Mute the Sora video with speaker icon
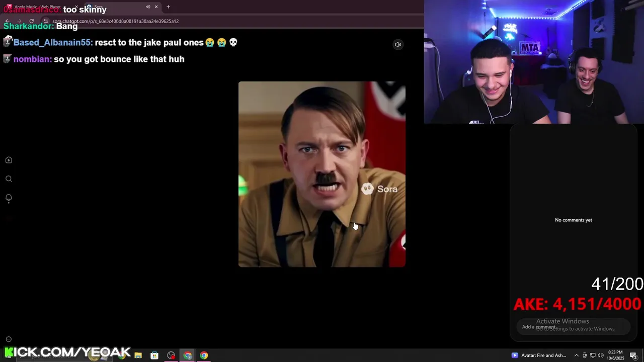 (x=398, y=44)
